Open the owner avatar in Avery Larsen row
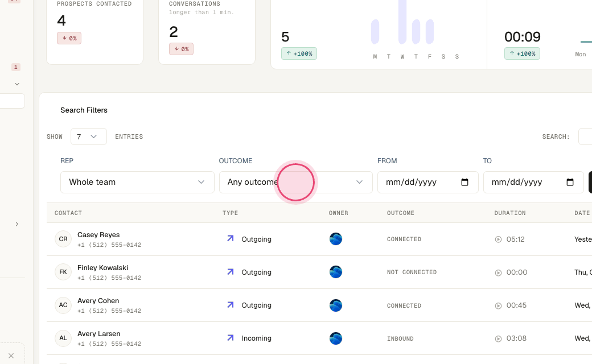592x364 pixels. (336, 338)
